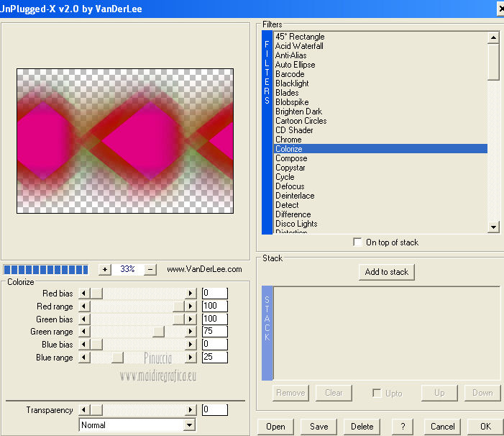This screenshot has width=504, height=436.
Task: Click right arrow of Blue bias slider
Action: pyautogui.click(x=191, y=345)
